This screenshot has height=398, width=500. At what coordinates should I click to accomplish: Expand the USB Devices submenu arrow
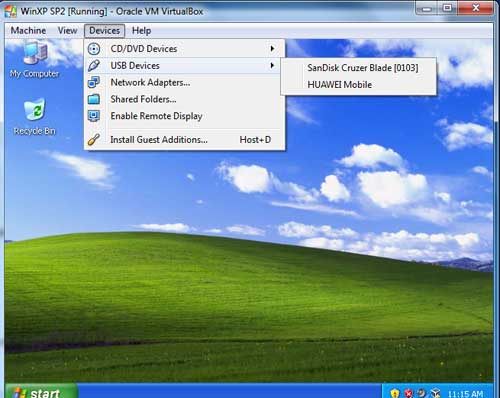click(x=272, y=65)
